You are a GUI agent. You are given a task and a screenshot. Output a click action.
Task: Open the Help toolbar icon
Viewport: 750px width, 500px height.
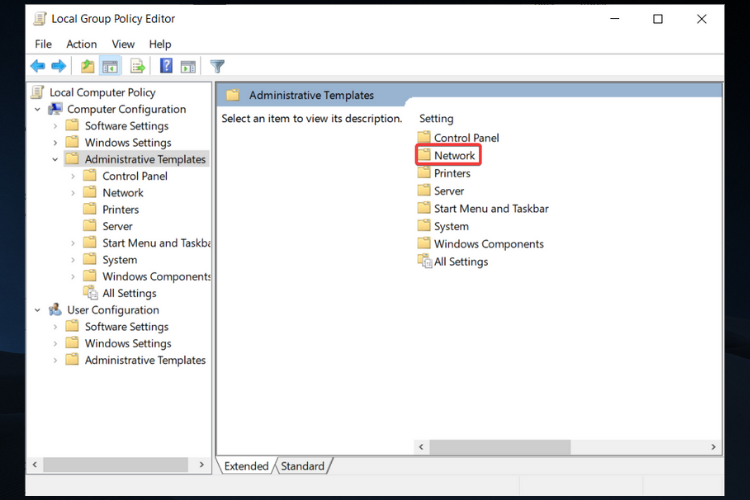tap(166, 66)
